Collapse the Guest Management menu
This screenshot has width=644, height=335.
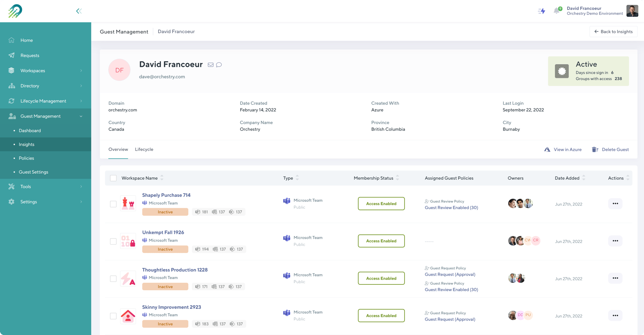[x=46, y=116]
